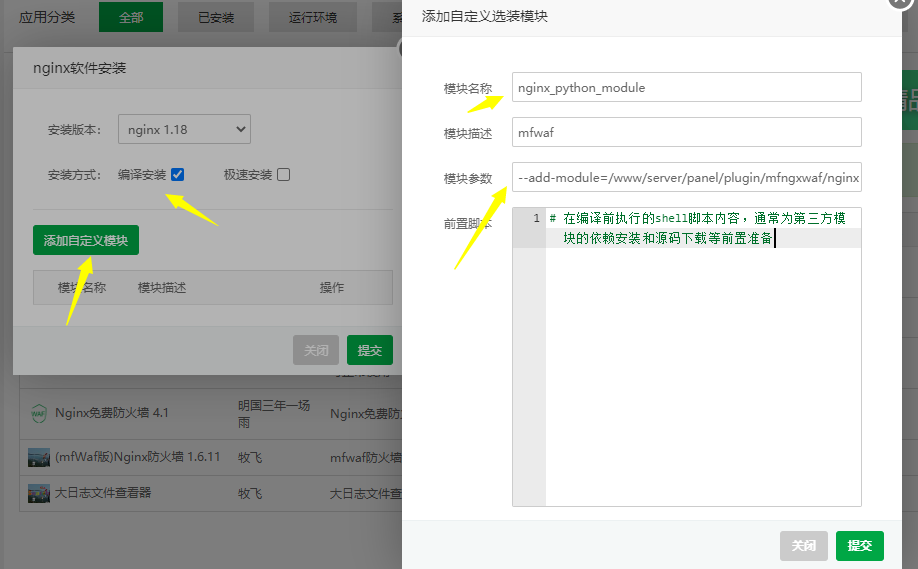This screenshot has width=918, height=569.
Task: Click 关闭 in the nginx软件安装 dialog
Action: tap(316, 351)
